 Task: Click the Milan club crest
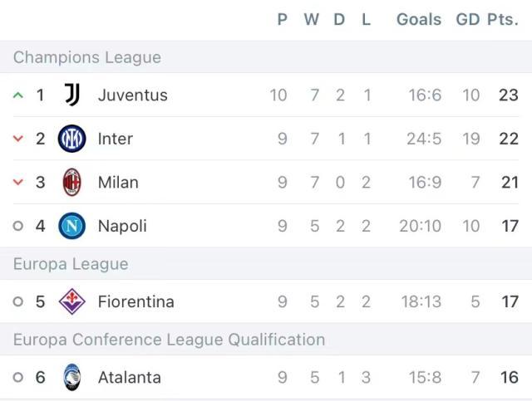pyautogui.click(x=72, y=182)
